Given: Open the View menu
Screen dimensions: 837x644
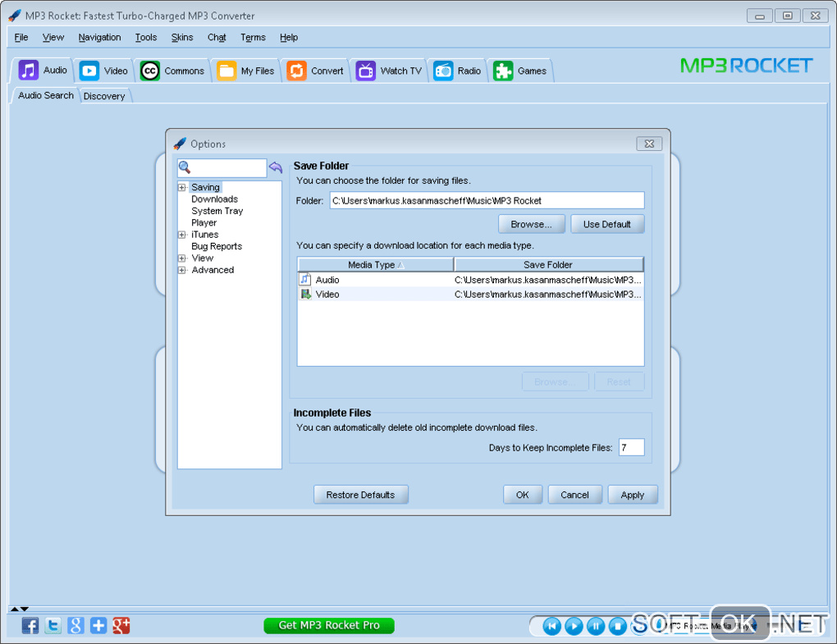Looking at the screenshot, I should [x=53, y=38].
